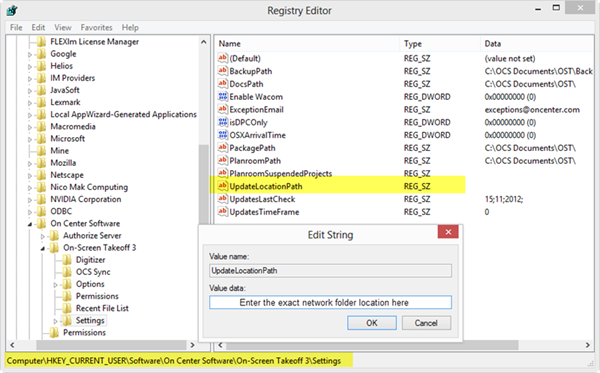Open the File menu
Screen dimensions: 600x373
[x=16, y=28]
